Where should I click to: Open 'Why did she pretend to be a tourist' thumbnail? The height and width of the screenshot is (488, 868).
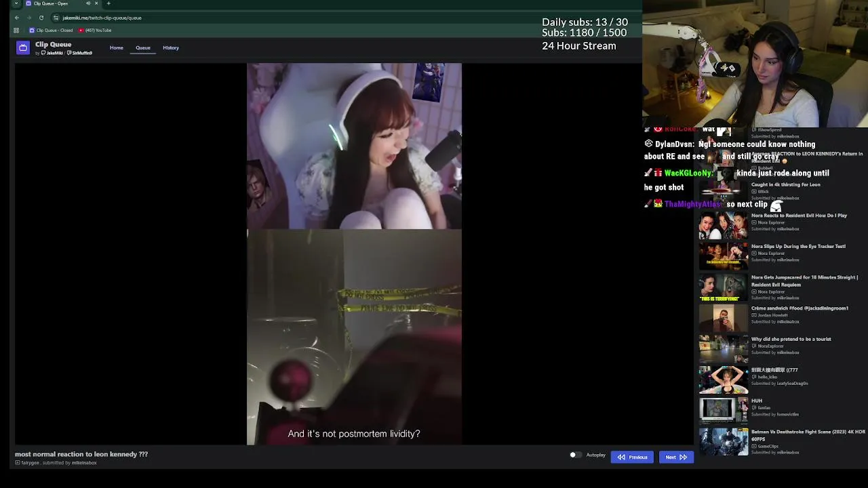(724, 349)
